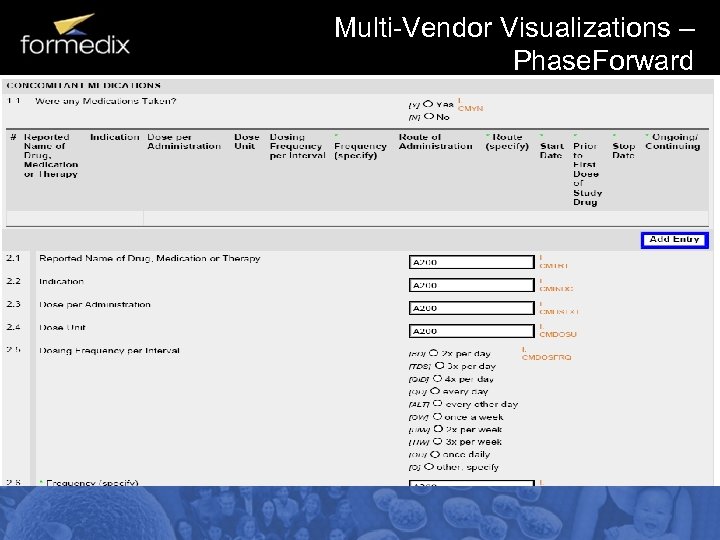The image size is (720, 540).
Task: Click the Route of Administration column header
Action: [435, 141]
